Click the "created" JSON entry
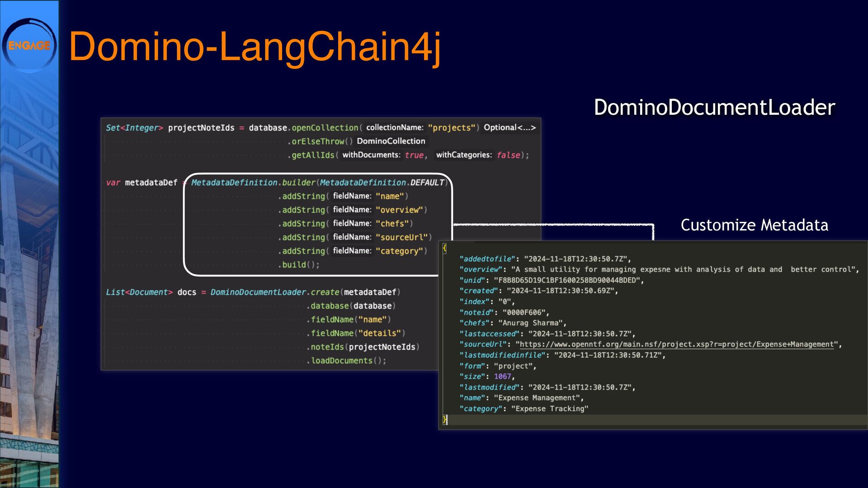 click(x=538, y=291)
